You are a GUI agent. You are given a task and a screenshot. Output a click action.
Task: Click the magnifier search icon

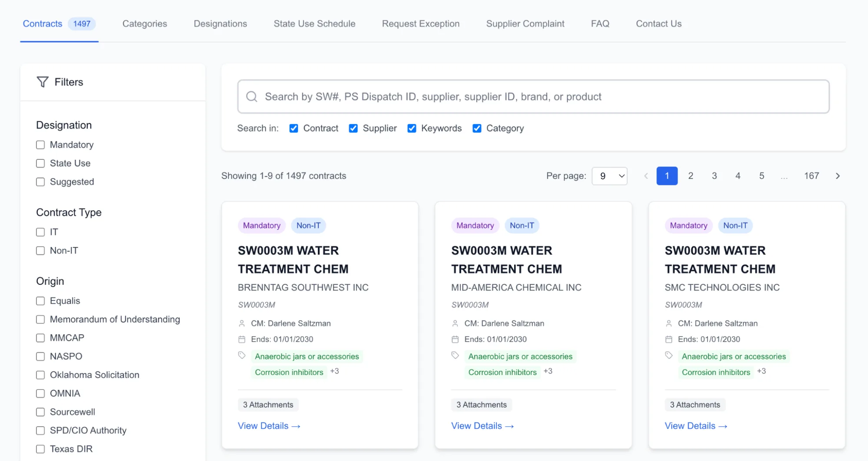click(252, 97)
